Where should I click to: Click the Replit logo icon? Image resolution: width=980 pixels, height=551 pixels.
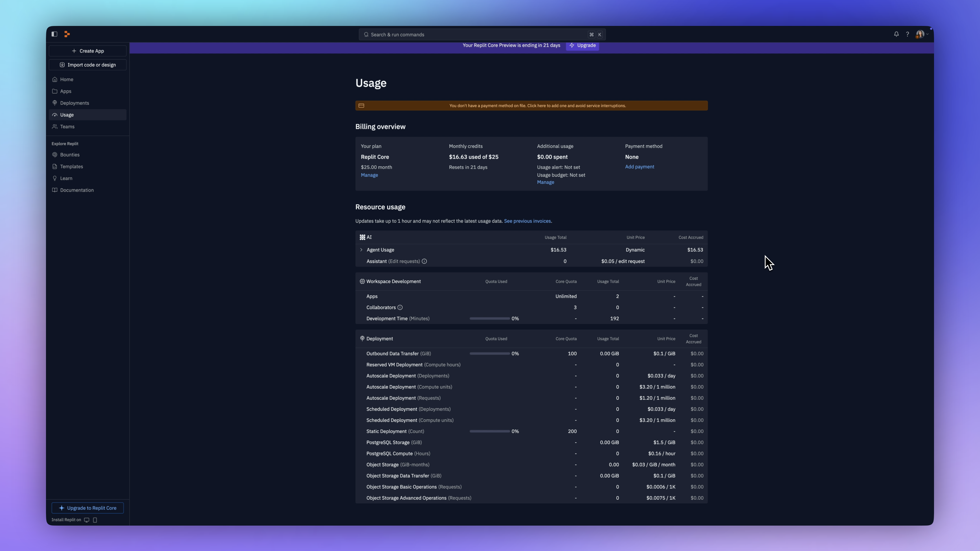(67, 34)
